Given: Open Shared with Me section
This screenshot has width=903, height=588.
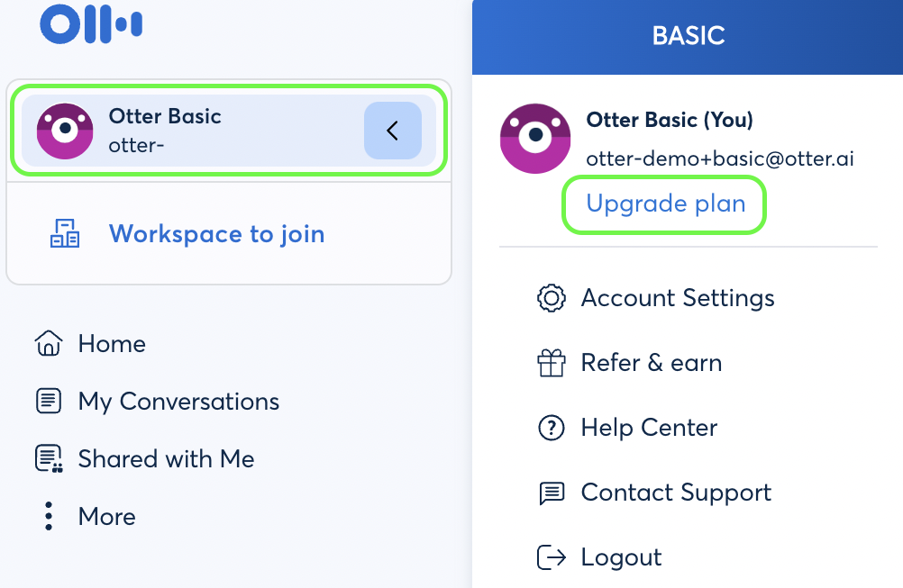Looking at the screenshot, I should click(x=166, y=458).
